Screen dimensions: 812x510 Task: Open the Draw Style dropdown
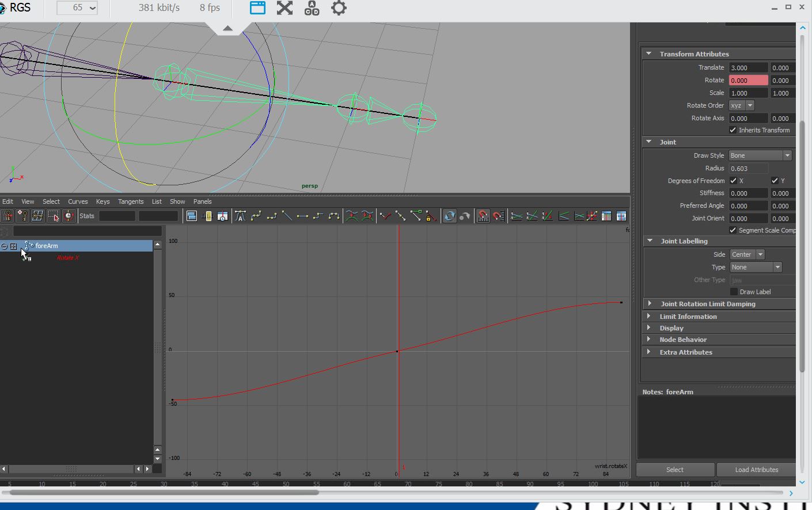coord(760,155)
